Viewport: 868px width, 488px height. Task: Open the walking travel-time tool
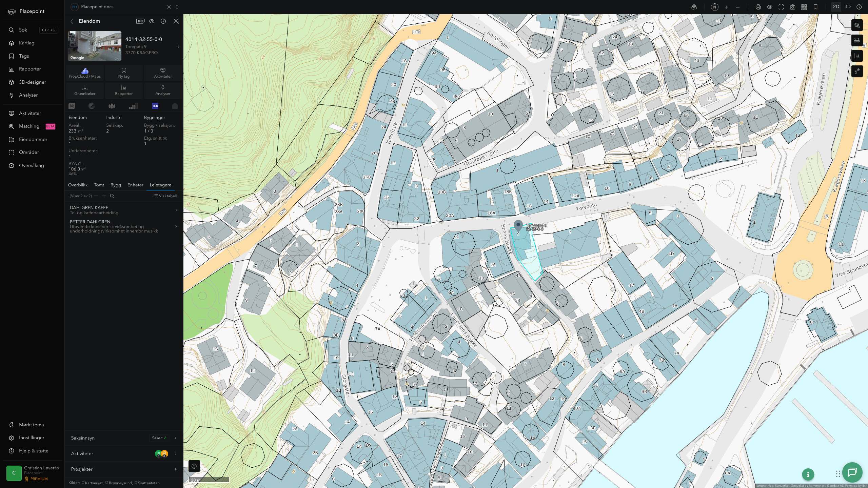coord(857,71)
